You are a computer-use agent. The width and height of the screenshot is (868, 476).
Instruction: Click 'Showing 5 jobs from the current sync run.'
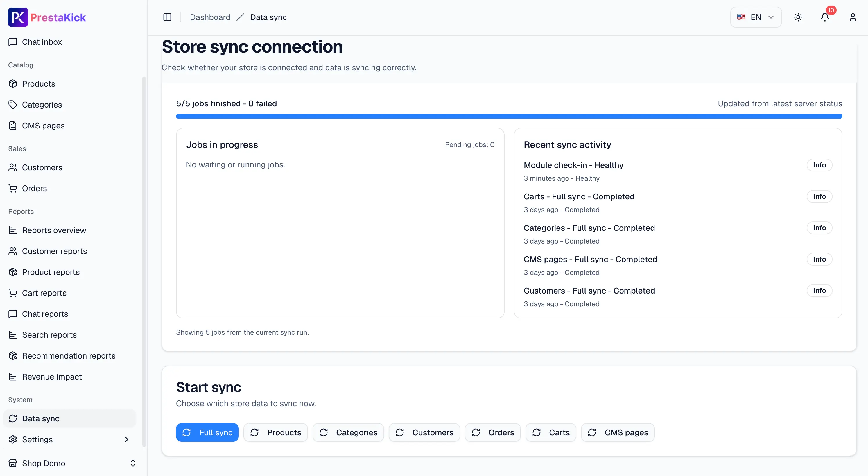(242, 332)
